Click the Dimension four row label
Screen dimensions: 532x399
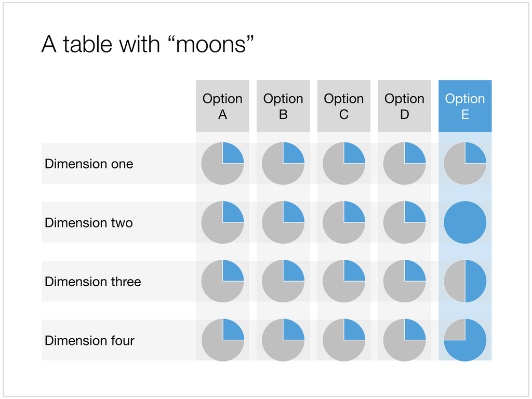click(x=89, y=341)
